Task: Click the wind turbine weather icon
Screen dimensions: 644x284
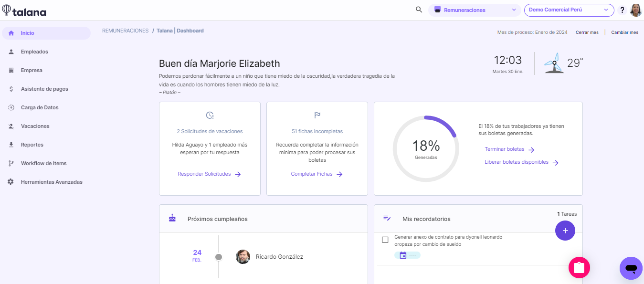Action: (x=554, y=63)
